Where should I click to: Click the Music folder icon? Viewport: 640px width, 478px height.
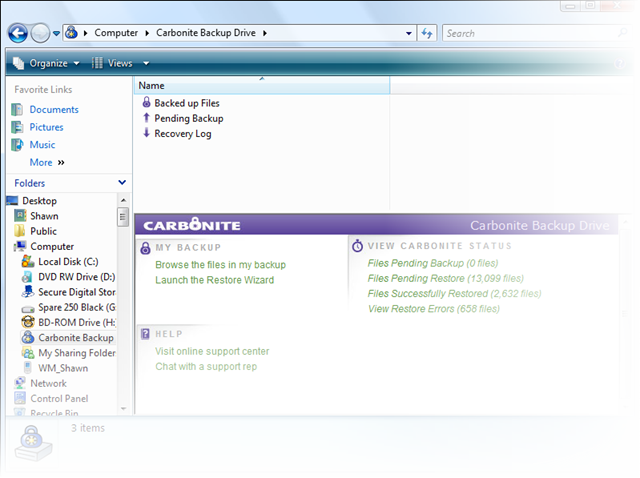click(17, 145)
